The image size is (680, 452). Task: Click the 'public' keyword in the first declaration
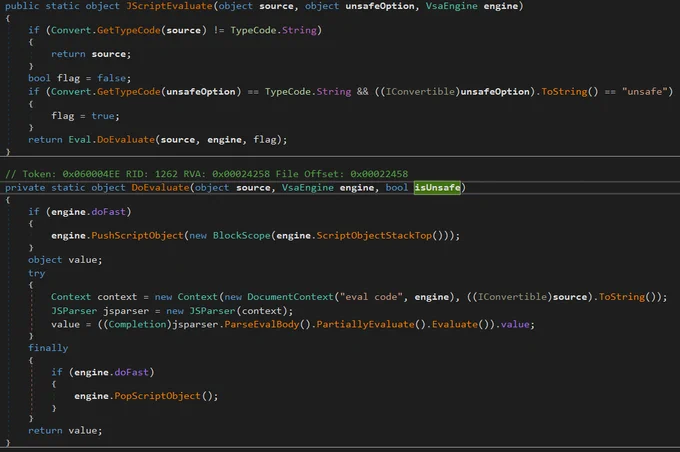point(22,6)
